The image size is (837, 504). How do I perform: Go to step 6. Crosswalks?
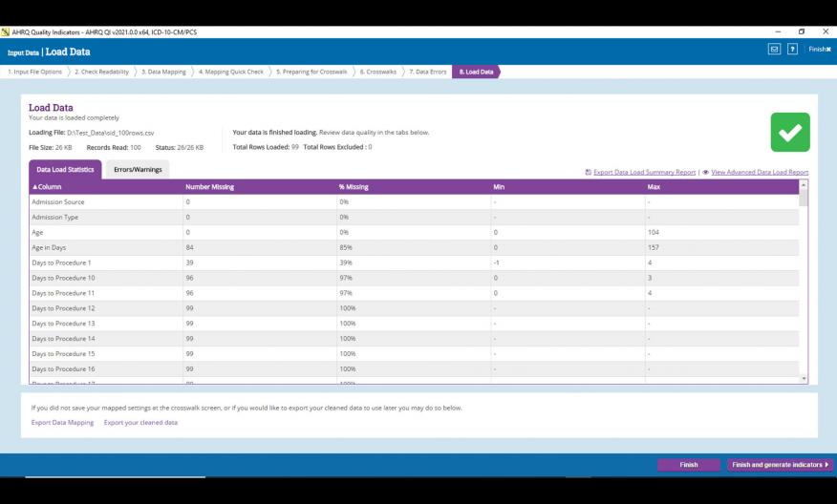(378, 72)
